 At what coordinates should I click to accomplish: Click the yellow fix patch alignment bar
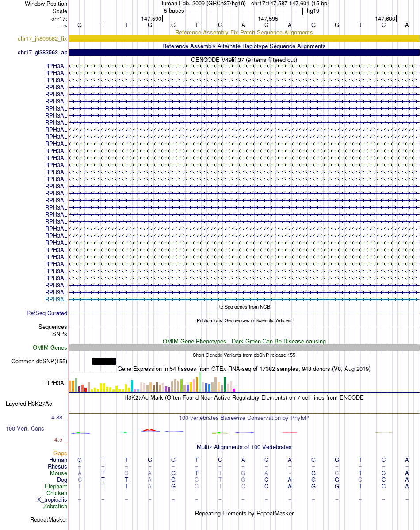tap(244, 39)
